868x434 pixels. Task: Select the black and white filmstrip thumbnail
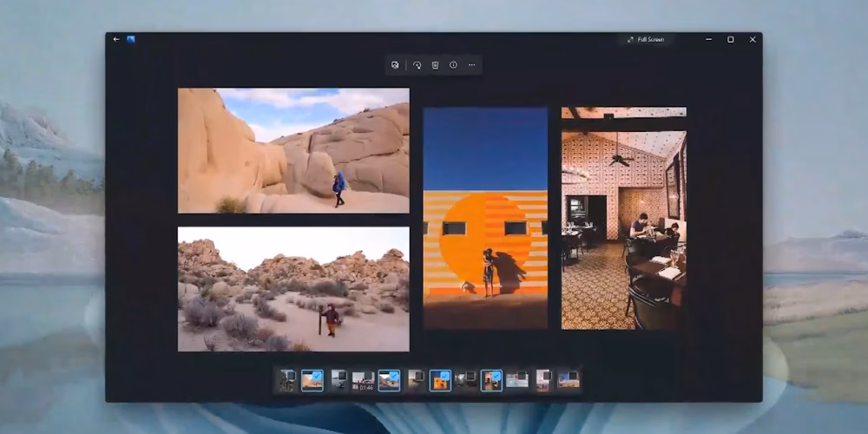(465, 380)
